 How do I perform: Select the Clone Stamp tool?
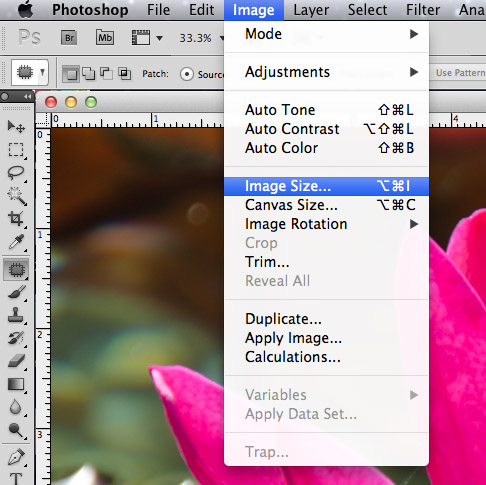16,315
